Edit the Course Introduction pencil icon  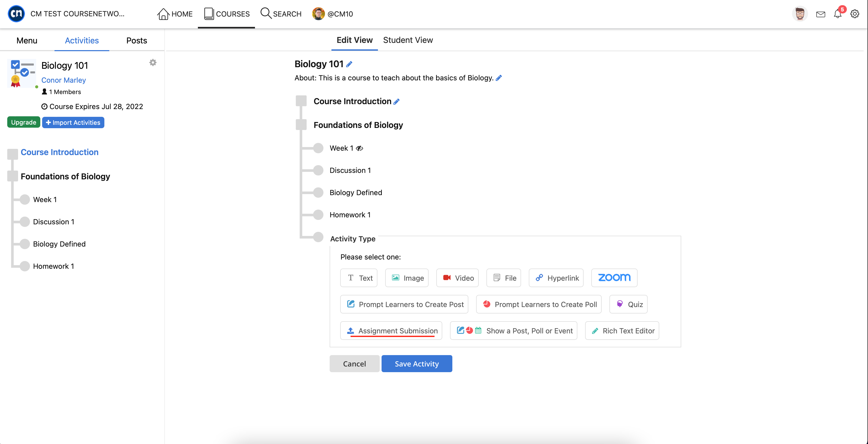pos(397,102)
